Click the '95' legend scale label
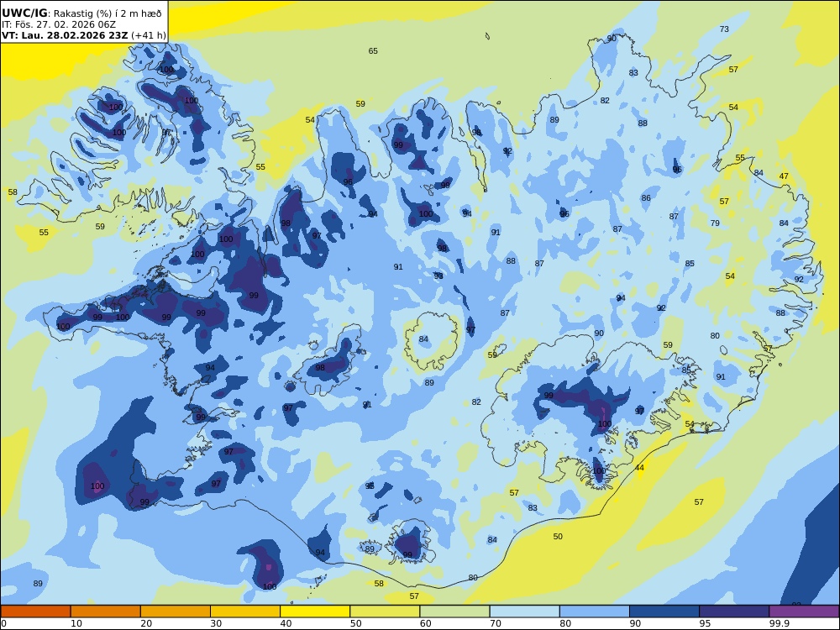Screen dimensions: 840x630 705,623
